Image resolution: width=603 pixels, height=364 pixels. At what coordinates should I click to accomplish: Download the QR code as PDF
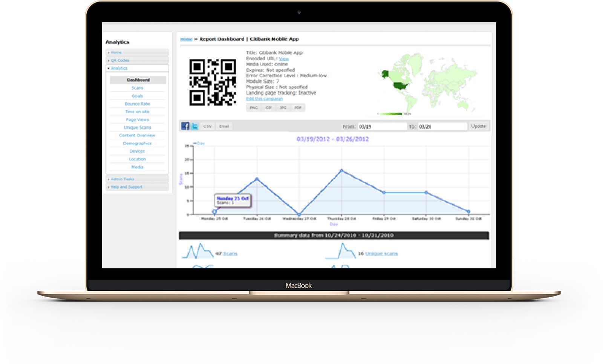tap(298, 107)
